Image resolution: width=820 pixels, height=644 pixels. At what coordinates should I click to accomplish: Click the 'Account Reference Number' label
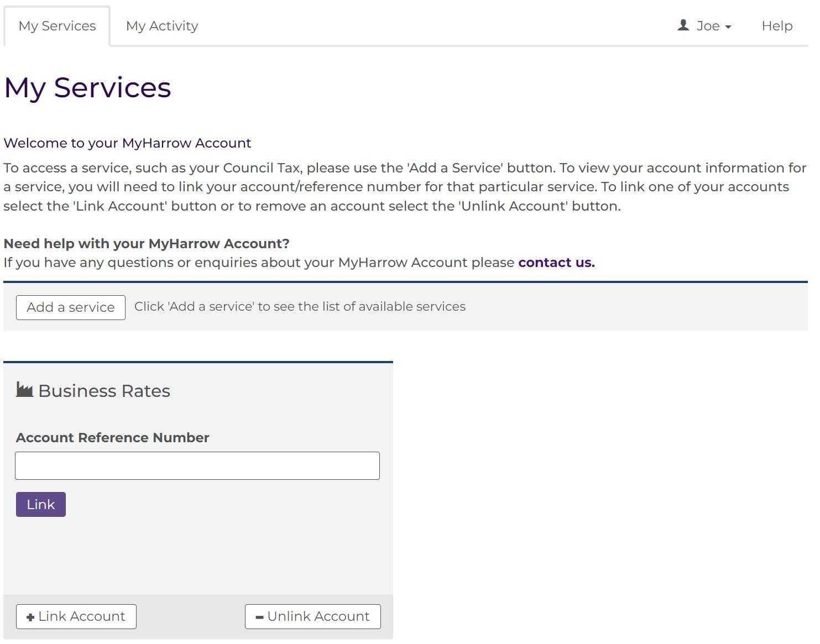click(x=113, y=438)
